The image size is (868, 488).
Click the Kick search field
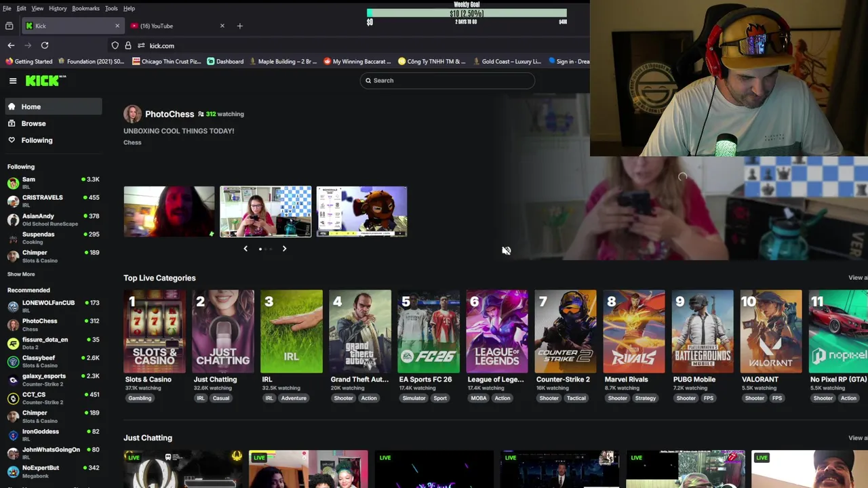click(x=447, y=81)
